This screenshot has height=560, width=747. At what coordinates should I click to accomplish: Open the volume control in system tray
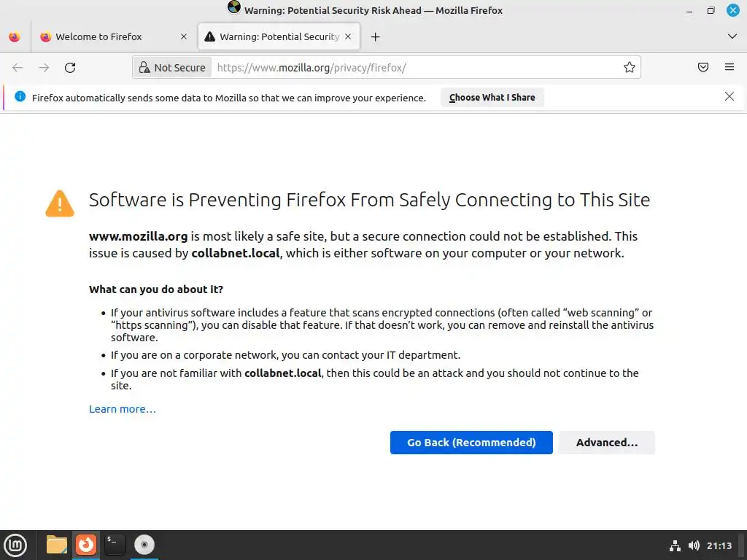(694, 545)
